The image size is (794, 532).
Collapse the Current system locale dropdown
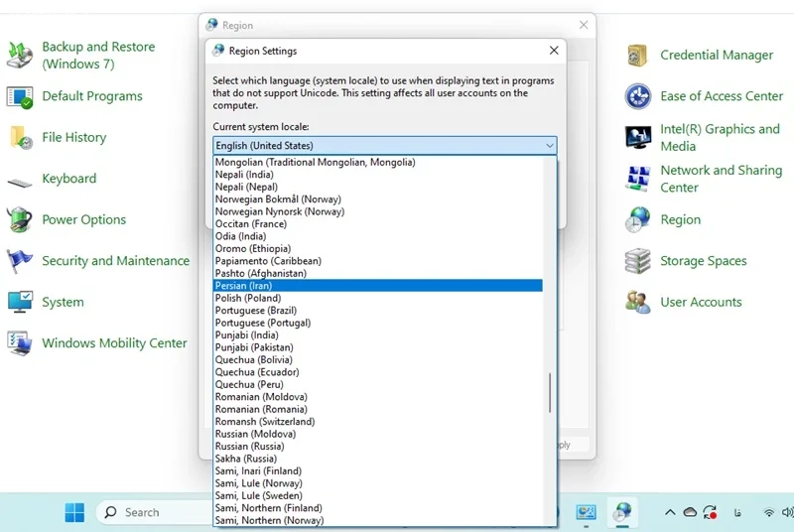coord(550,146)
